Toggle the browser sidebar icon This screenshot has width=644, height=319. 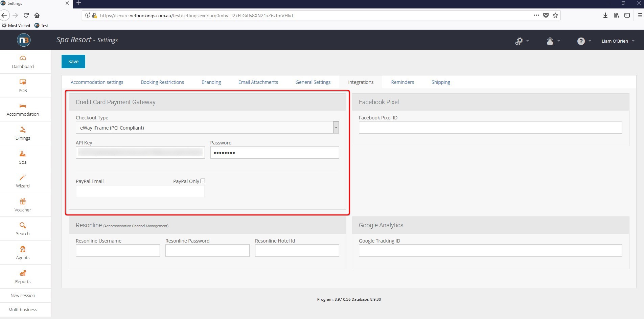click(627, 15)
